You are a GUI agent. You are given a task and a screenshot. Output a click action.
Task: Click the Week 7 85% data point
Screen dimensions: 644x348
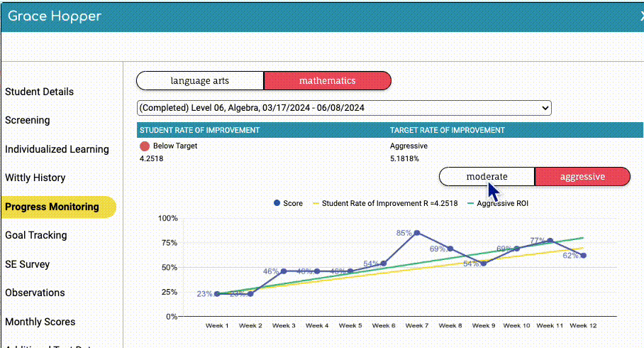(417, 233)
